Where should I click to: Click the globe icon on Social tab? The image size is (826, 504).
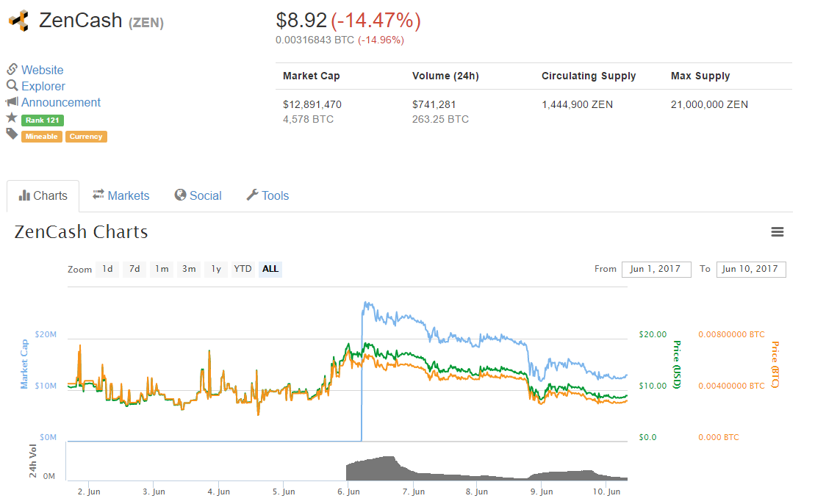click(x=180, y=195)
